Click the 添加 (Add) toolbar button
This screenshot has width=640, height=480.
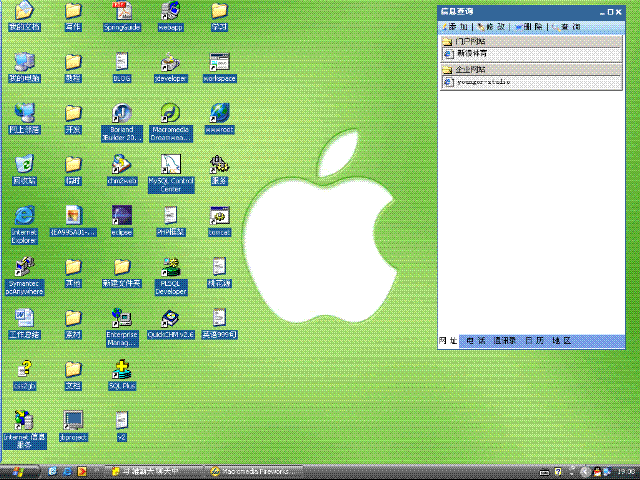455,27
